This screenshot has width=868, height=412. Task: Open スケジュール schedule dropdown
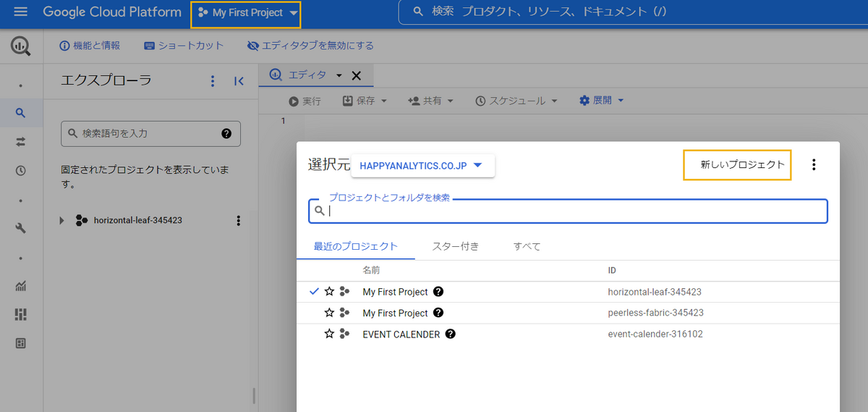pos(517,101)
